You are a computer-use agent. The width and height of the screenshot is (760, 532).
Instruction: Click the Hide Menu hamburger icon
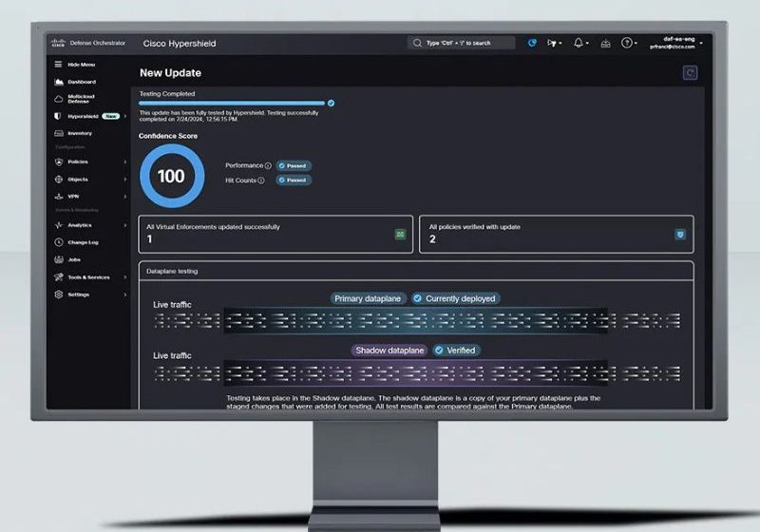[x=58, y=64]
